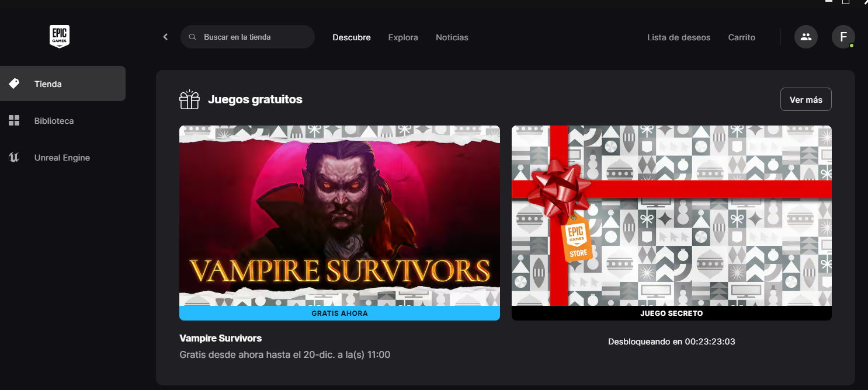Image resolution: width=868 pixels, height=390 pixels.
Task: Open the Tienda sidebar section
Action: tap(63, 83)
